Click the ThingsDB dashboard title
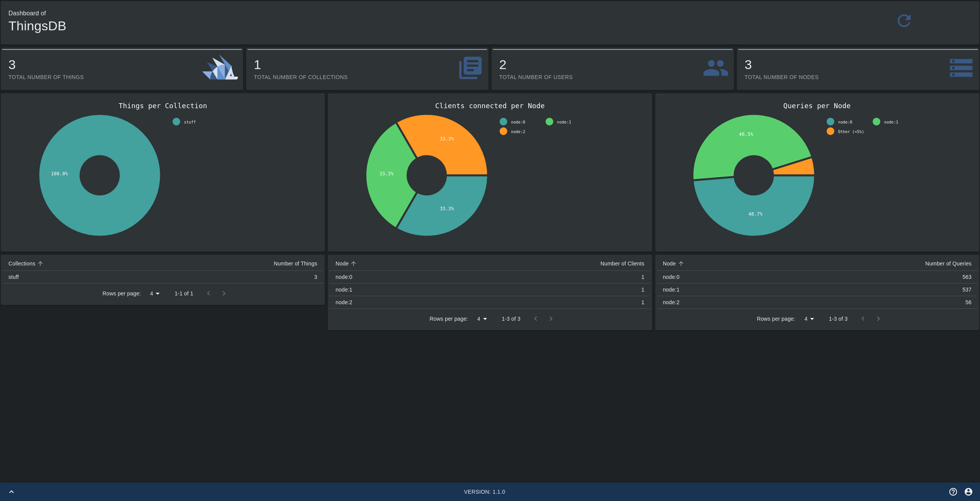Screen dimensions: 980x501 pos(37,26)
